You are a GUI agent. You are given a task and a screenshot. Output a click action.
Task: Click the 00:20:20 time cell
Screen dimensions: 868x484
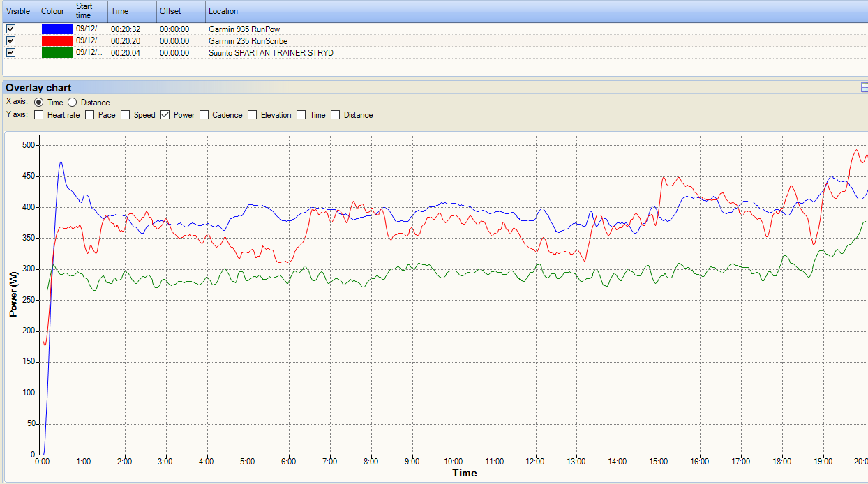(x=125, y=41)
